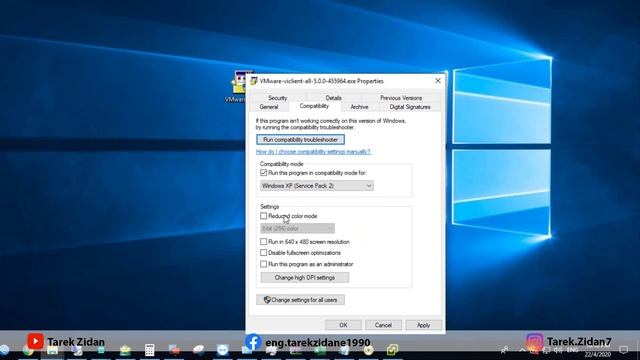This screenshot has height=360, width=640.
Task: Open the Archive tab
Action: coord(359,107)
